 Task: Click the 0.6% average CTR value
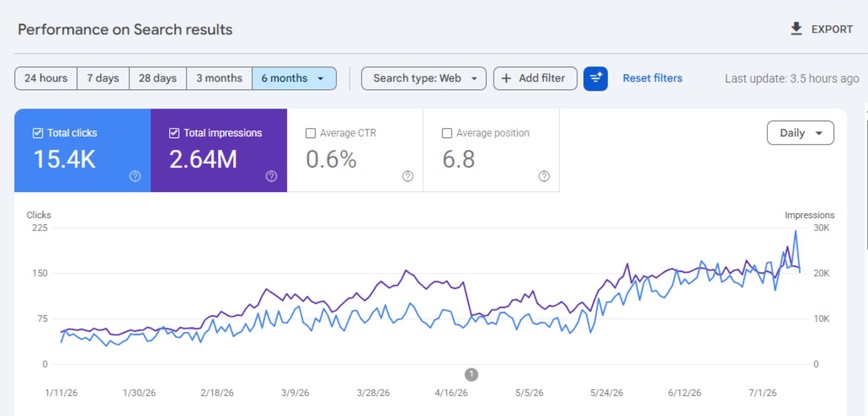331,160
